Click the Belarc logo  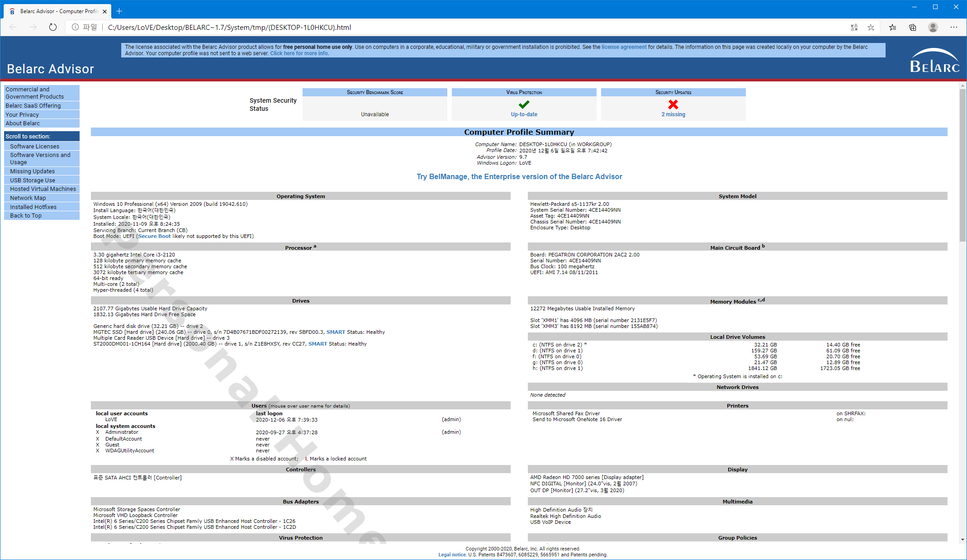(x=934, y=61)
